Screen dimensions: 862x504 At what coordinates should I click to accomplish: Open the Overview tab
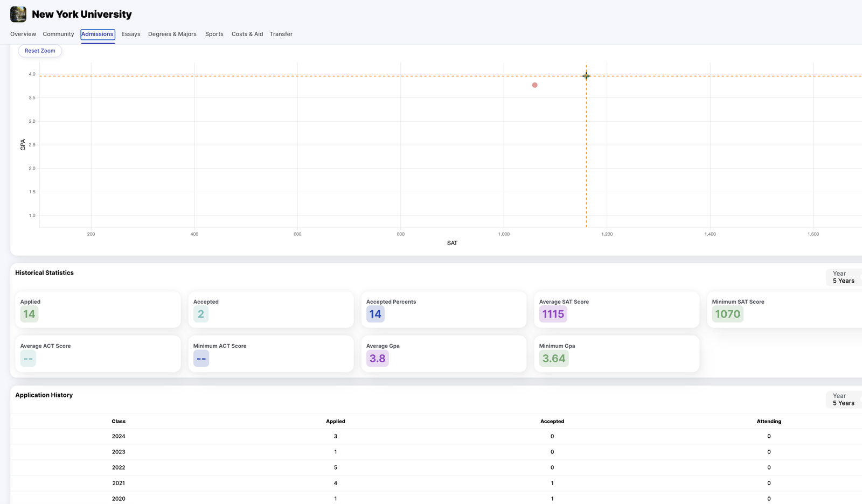[x=23, y=34]
